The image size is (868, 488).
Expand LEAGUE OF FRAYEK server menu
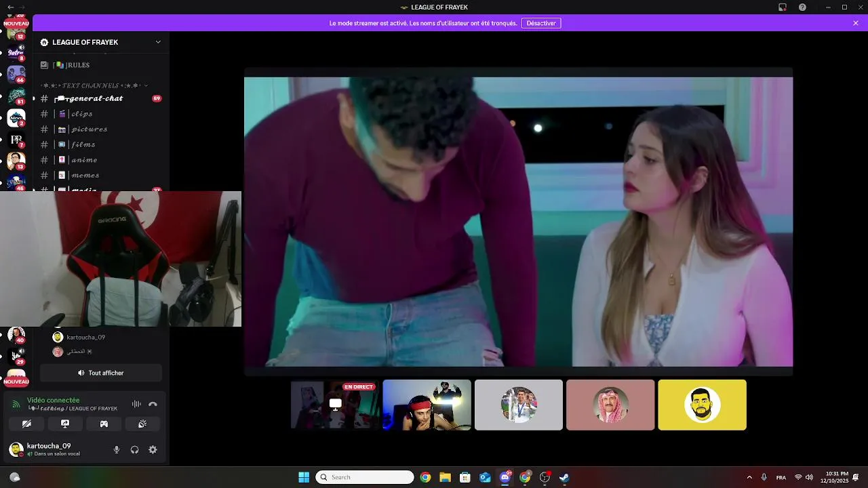pos(101,42)
